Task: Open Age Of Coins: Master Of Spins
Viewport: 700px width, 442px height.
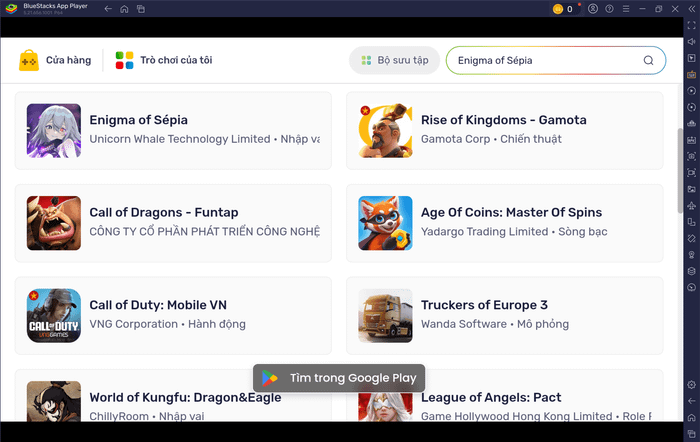Action: [x=505, y=223]
